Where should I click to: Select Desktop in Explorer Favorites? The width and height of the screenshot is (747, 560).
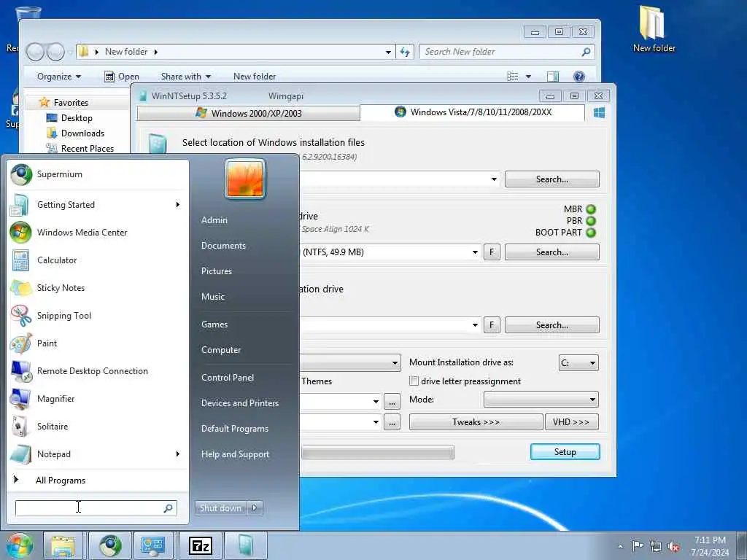77,118
